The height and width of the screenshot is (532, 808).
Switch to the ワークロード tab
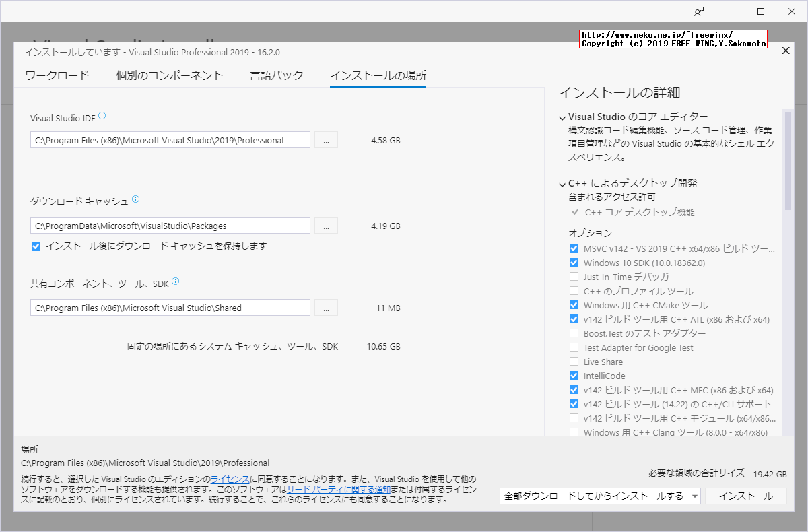click(57, 76)
